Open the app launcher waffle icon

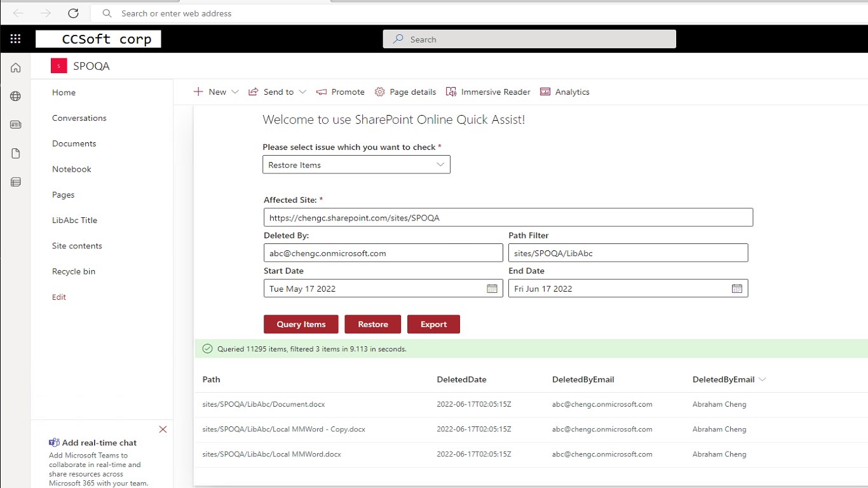15,39
